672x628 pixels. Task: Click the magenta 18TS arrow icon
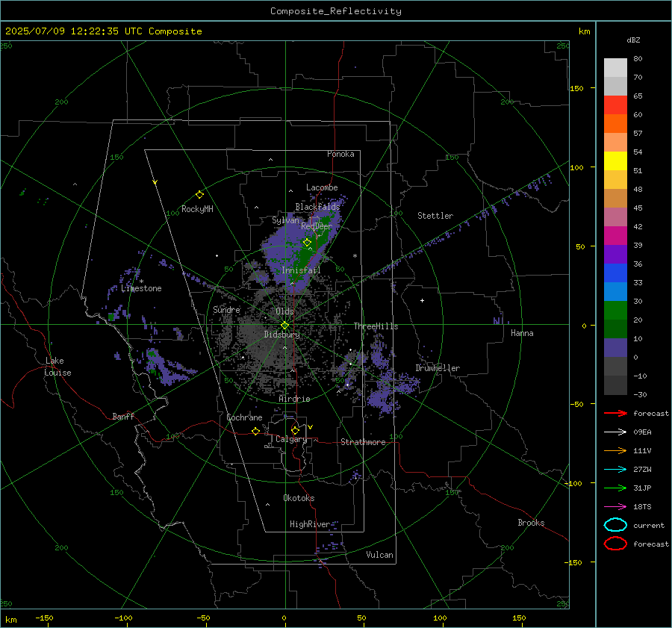pyautogui.click(x=615, y=506)
